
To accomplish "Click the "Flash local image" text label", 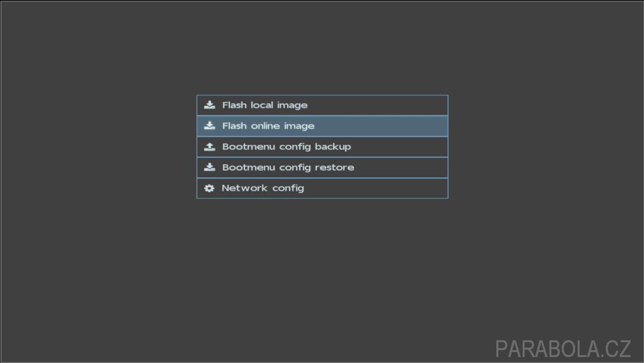I will [x=265, y=105].
